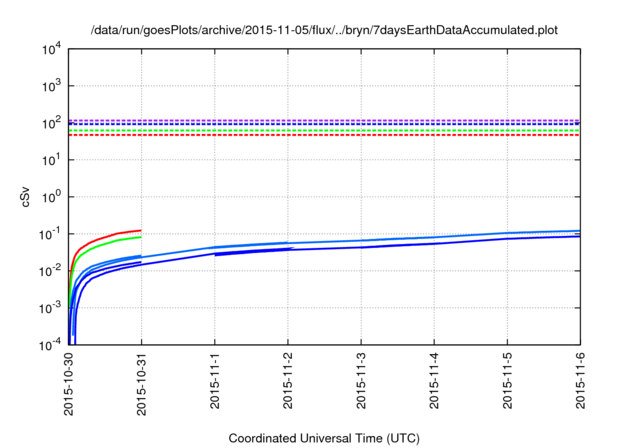Click the plot file path title

pyautogui.click(x=324, y=30)
